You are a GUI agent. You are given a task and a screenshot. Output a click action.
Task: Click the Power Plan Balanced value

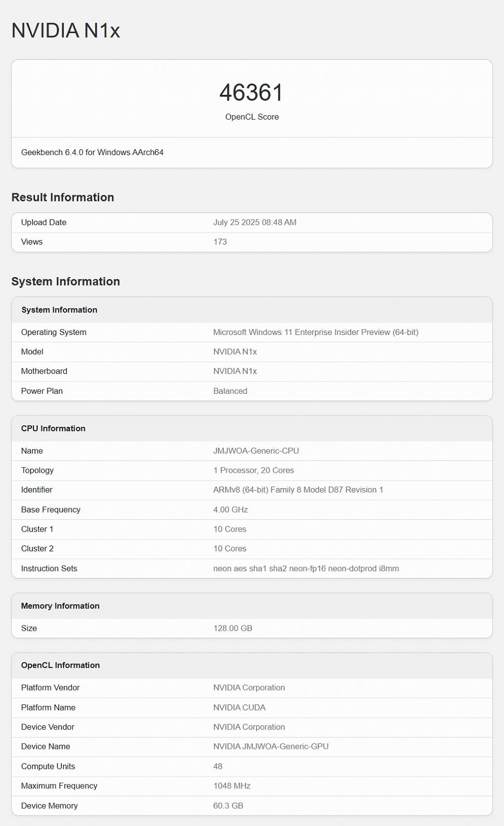(x=230, y=391)
